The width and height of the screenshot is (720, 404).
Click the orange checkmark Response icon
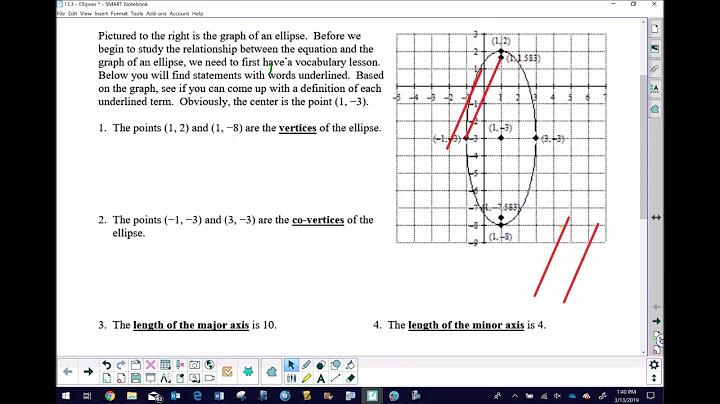tap(227, 371)
